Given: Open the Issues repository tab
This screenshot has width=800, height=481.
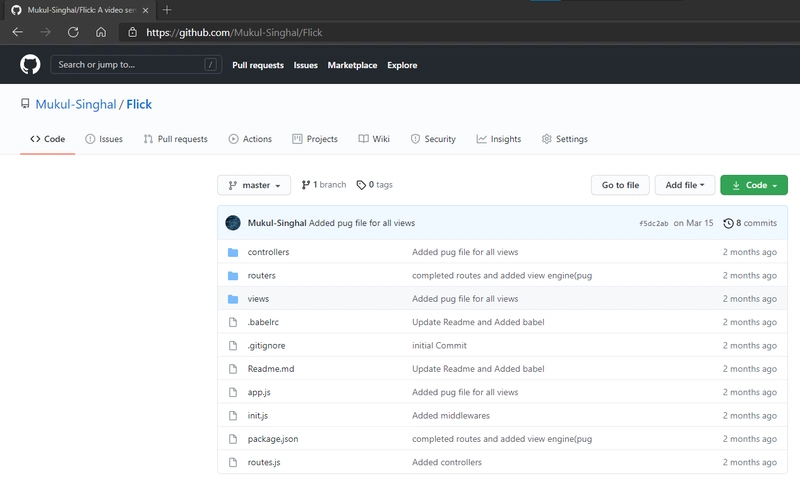Looking at the screenshot, I should 104,139.
